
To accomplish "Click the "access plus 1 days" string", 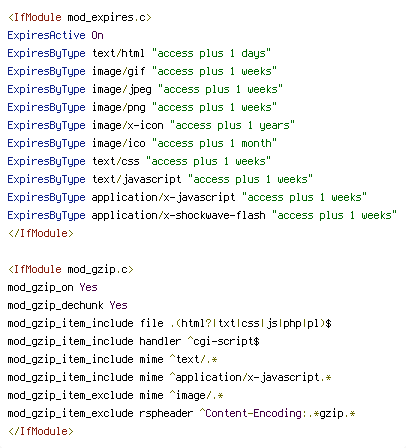I will point(211,53).
